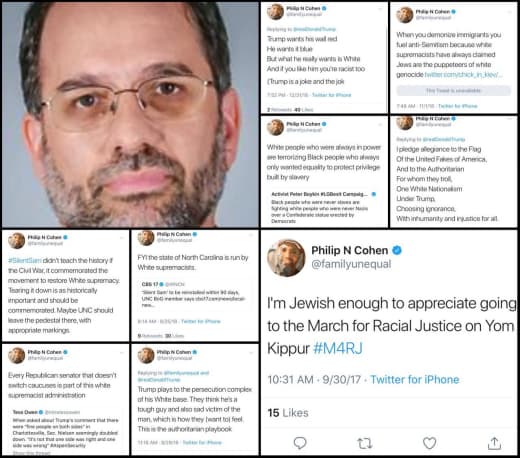Tap the retweet arrows icon
The height and width of the screenshot is (458, 520).
tap(364, 443)
